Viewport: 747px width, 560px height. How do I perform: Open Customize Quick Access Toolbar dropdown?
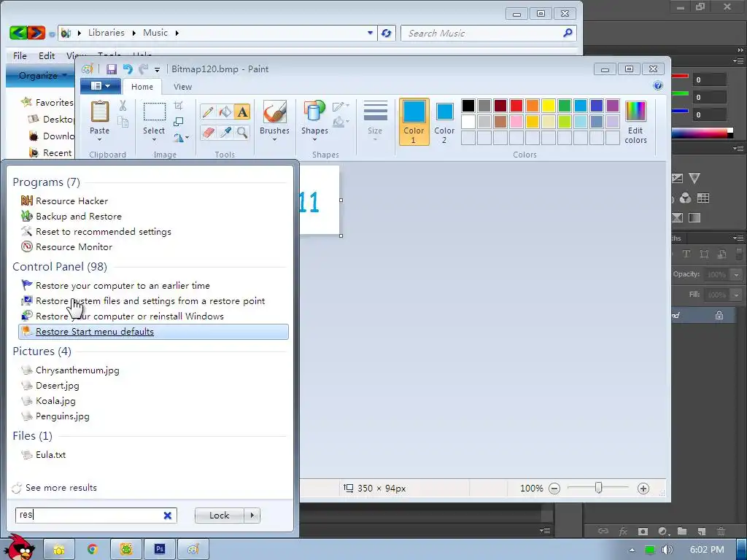point(158,70)
